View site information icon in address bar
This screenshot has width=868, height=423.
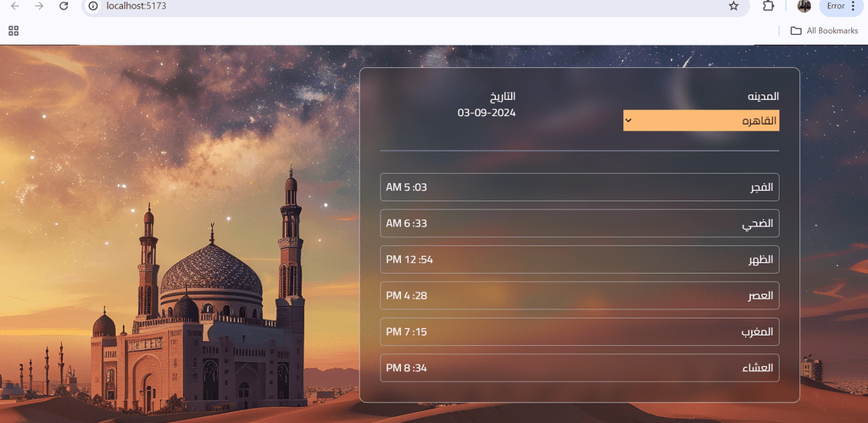(93, 6)
